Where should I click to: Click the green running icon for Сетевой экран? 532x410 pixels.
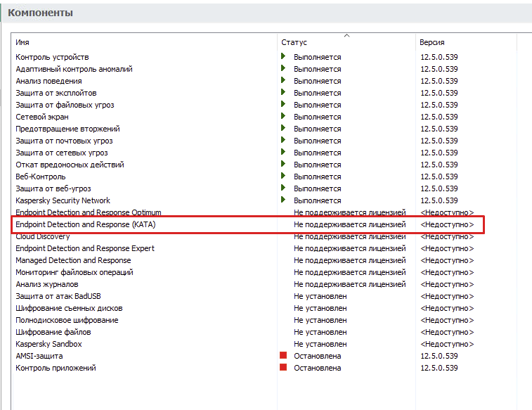click(x=283, y=116)
